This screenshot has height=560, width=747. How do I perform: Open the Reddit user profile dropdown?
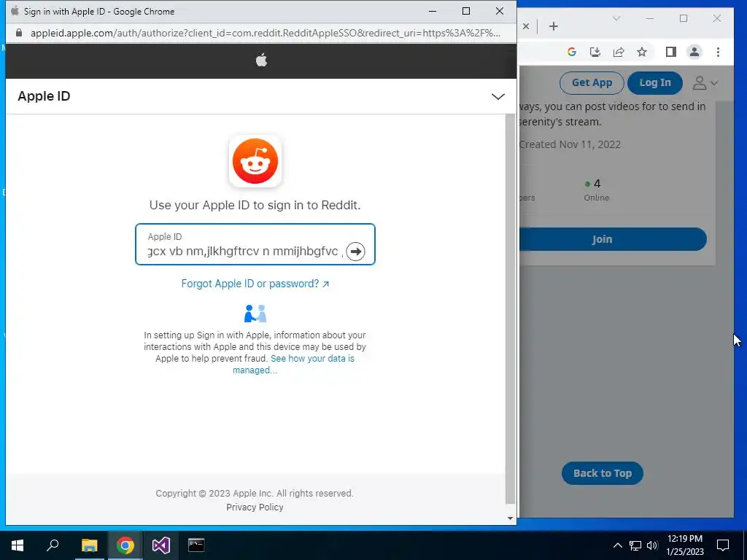pyautogui.click(x=705, y=83)
